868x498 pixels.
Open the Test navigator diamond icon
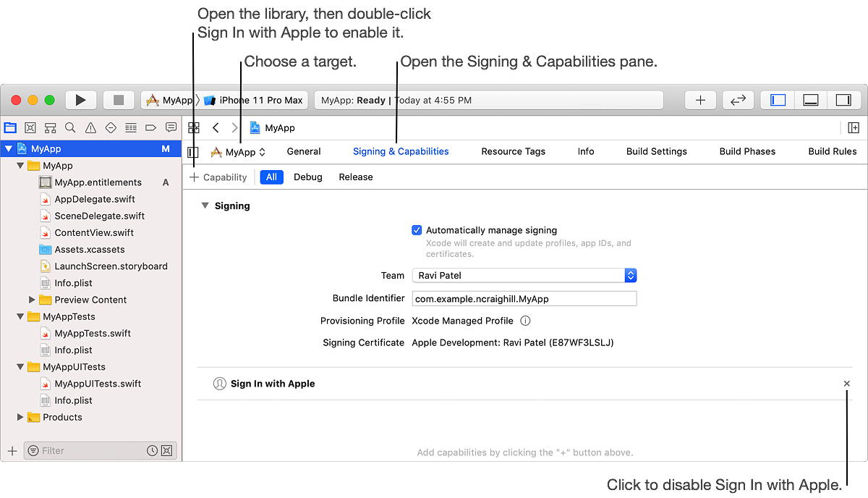coord(111,127)
